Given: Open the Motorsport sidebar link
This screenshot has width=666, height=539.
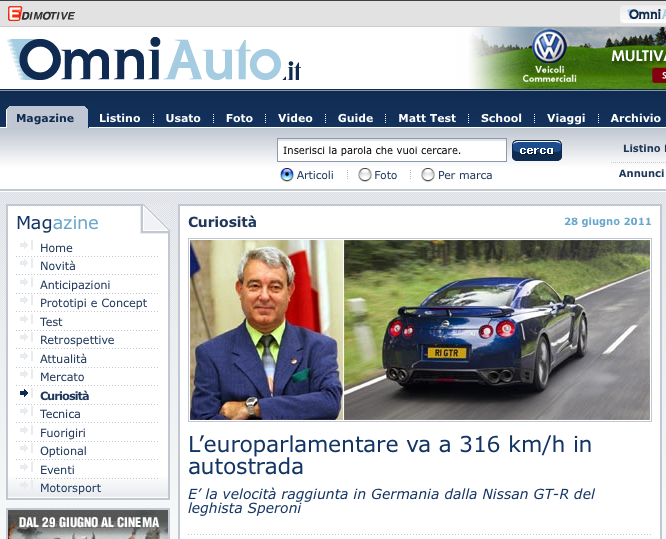Looking at the screenshot, I should coord(71,488).
